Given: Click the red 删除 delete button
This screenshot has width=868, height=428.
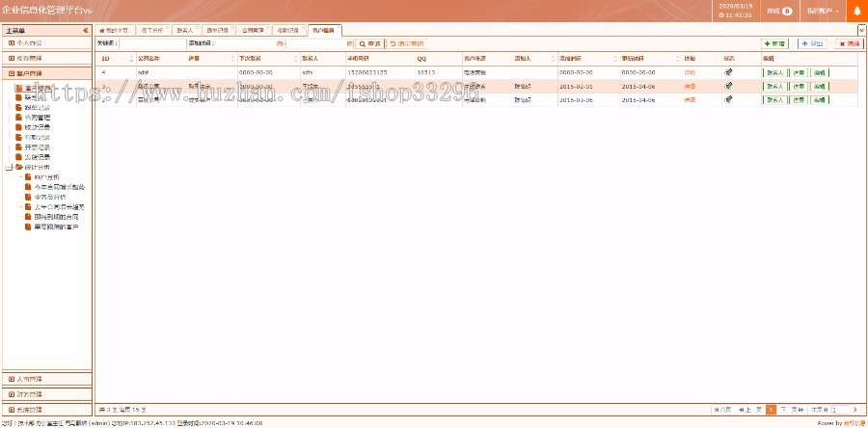Looking at the screenshot, I should point(849,44).
